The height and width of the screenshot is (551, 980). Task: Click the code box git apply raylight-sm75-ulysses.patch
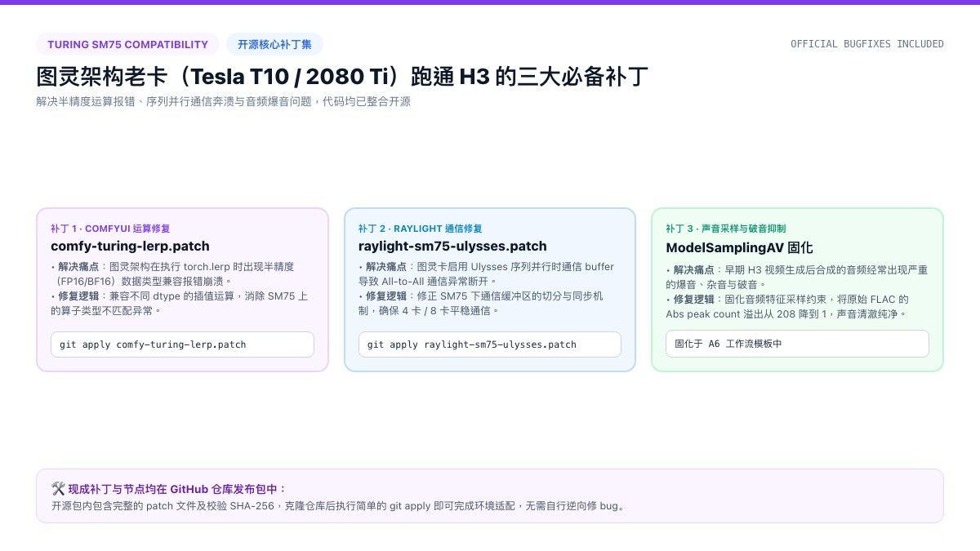click(x=490, y=344)
